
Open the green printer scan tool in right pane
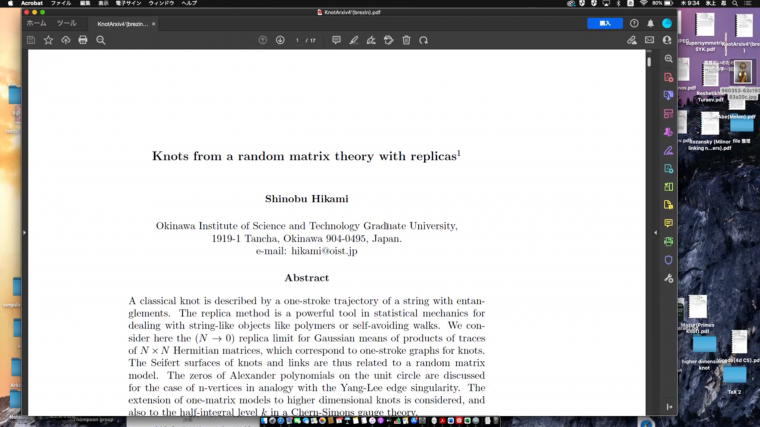point(668,241)
